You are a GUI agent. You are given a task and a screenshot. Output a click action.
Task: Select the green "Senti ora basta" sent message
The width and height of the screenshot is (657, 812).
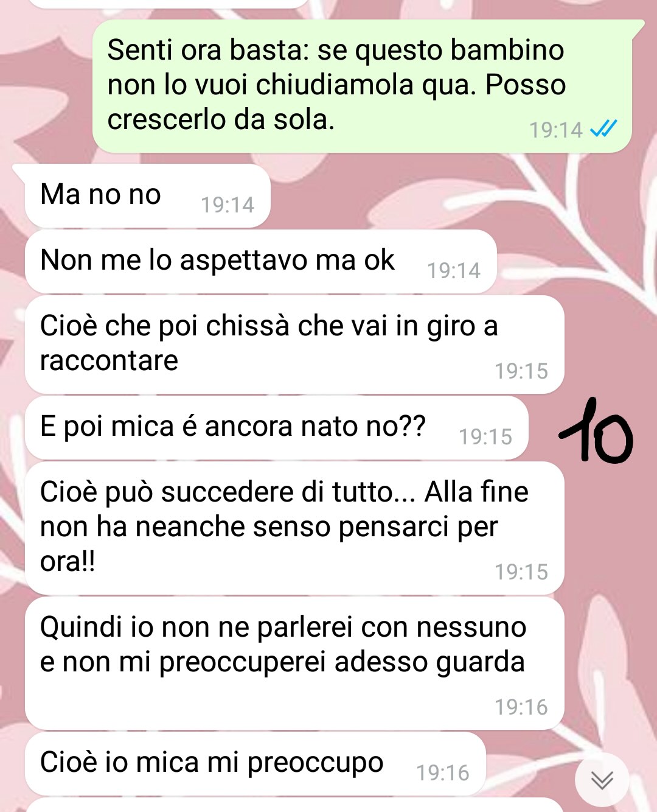tap(363, 86)
